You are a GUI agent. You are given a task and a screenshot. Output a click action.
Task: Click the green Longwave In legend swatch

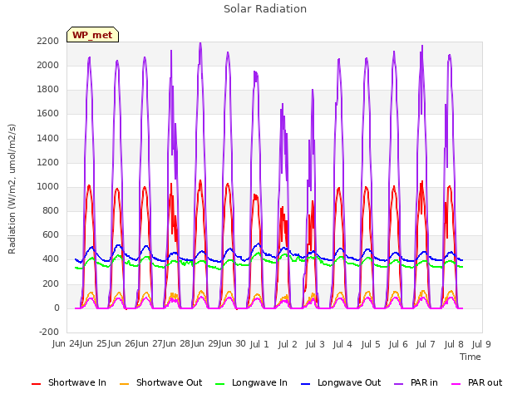coord(220,384)
